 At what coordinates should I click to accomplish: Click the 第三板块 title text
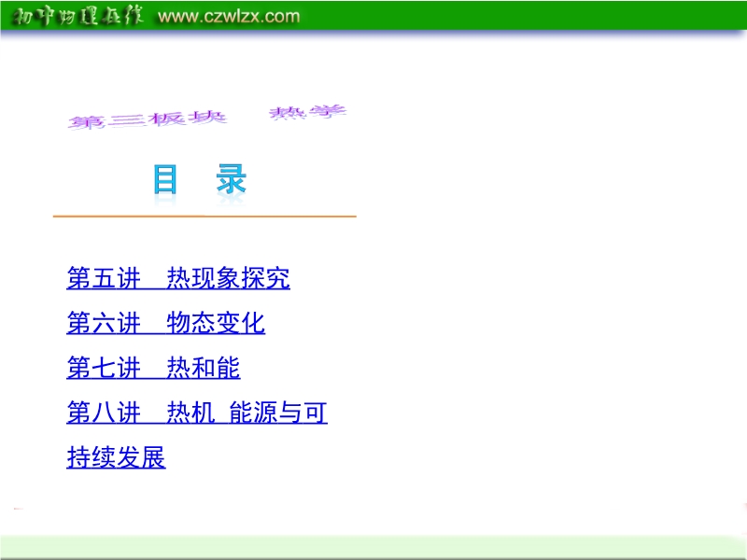tap(148, 120)
